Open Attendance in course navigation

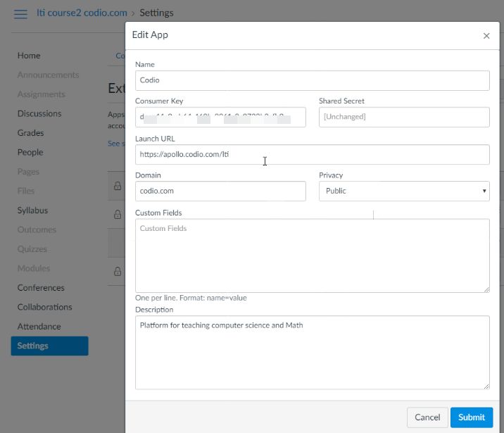[39, 326]
